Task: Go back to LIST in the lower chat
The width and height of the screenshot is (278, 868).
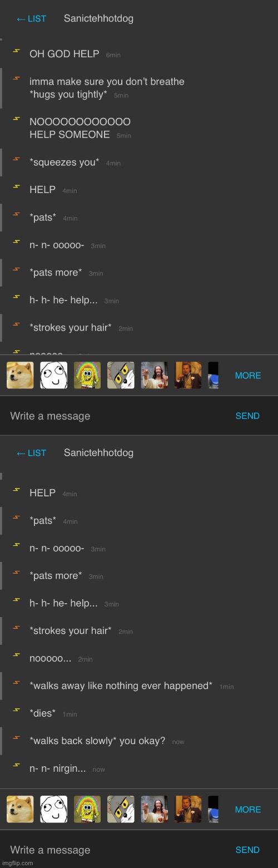Action: click(x=31, y=453)
